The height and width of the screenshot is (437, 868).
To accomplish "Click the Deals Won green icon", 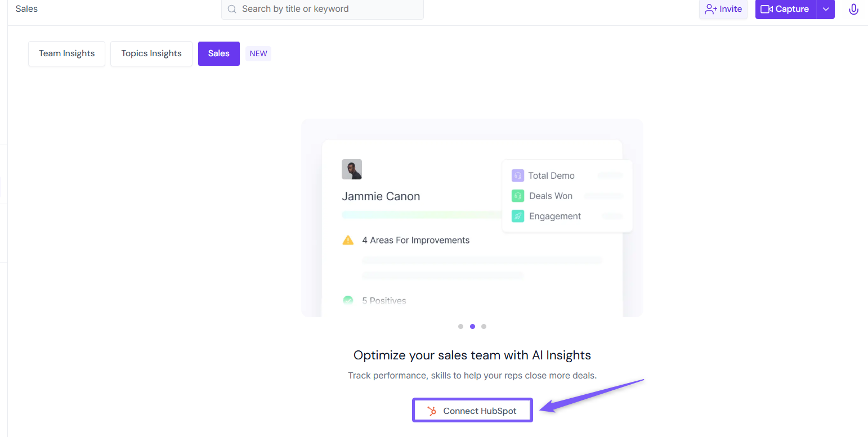I will point(518,196).
